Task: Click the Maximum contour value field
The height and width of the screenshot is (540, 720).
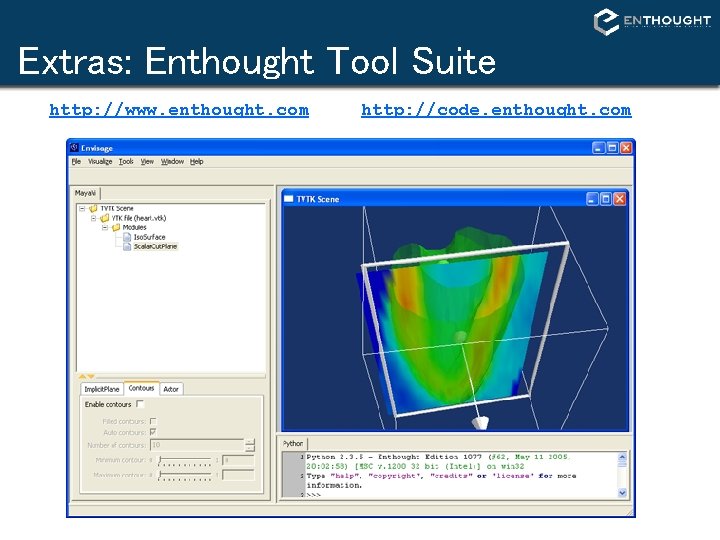Action: [238, 475]
